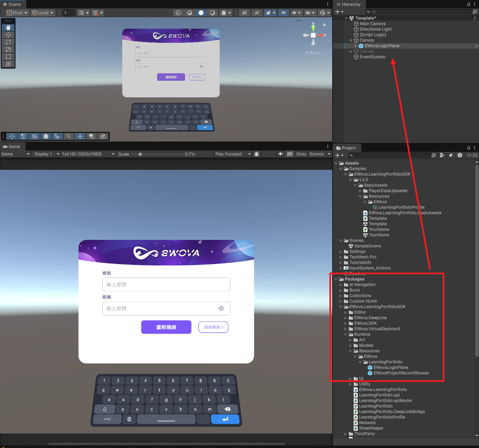Viewport: 479px width, 448px height.
Task: Open the Pivot handle position dropdown
Action: click(x=17, y=13)
